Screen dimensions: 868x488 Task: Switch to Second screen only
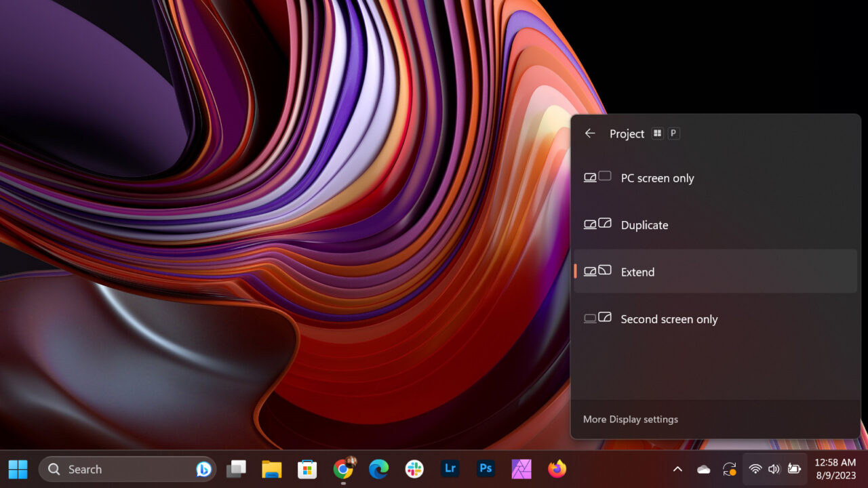669,319
